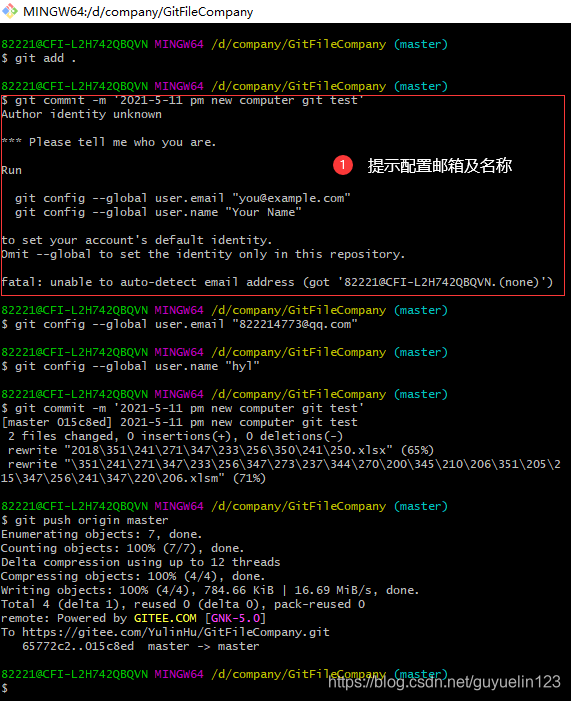Click the git commit command above '[master 015c8ed]'
This screenshot has height=701, width=571.
[182, 408]
